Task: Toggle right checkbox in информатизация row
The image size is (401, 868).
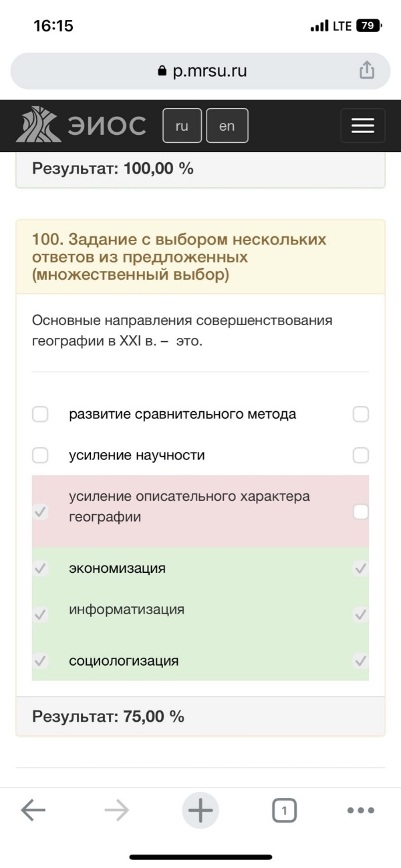Action: click(x=361, y=614)
